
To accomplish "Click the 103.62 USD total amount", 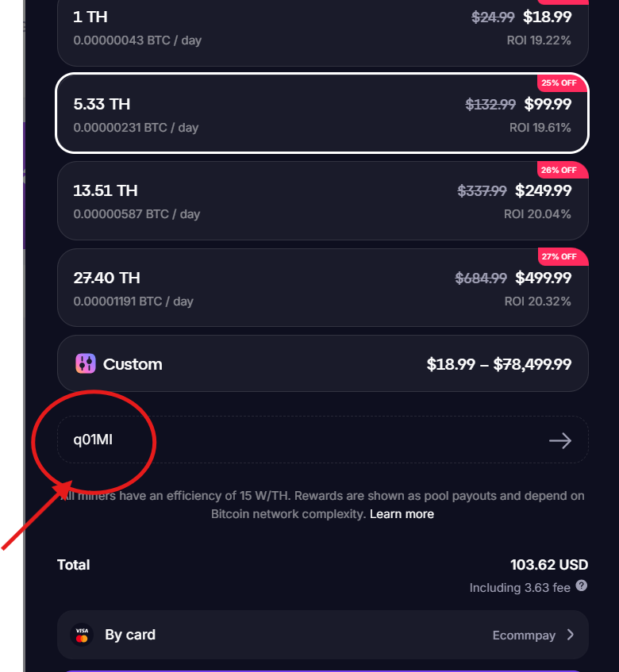I will 548,564.
